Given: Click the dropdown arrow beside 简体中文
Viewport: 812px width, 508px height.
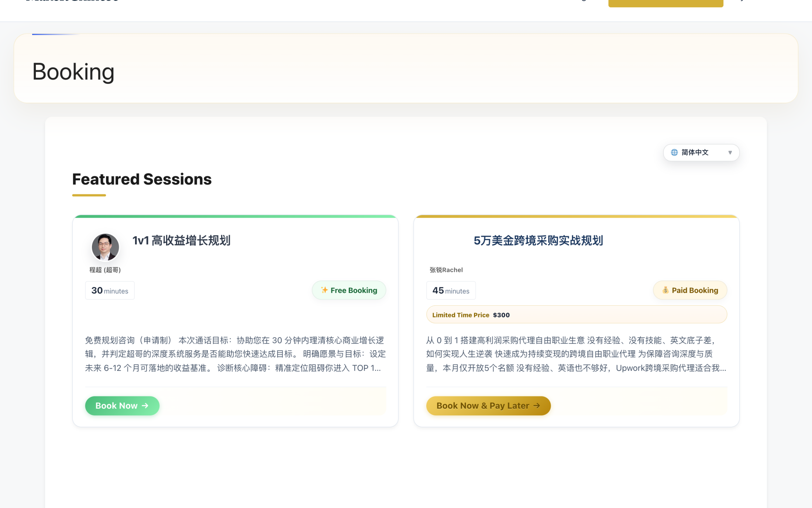Looking at the screenshot, I should click(x=730, y=153).
